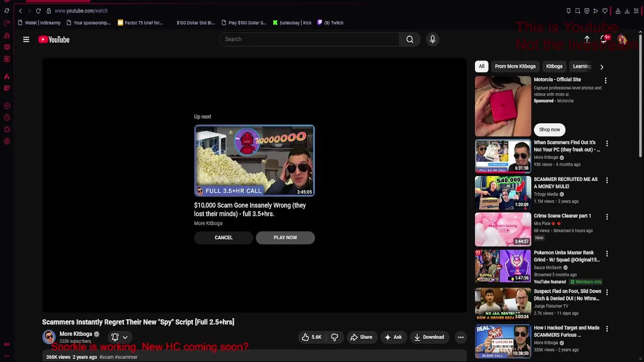Viewport: 644px width, 362px height.
Task: Open the YouTube create/upload arrow icon
Action: tap(587, 39)
